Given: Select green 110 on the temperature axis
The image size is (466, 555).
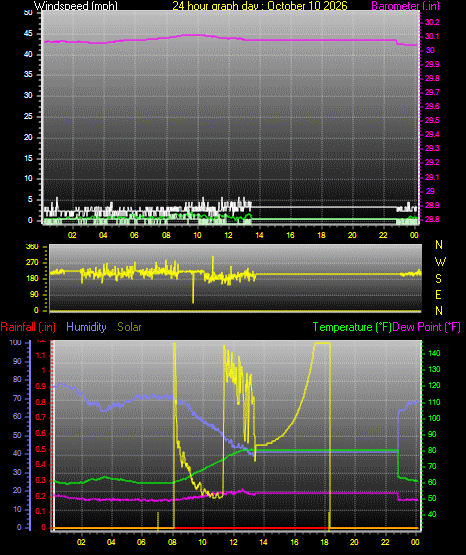Looking at the screenshot, I should (434, 402).
